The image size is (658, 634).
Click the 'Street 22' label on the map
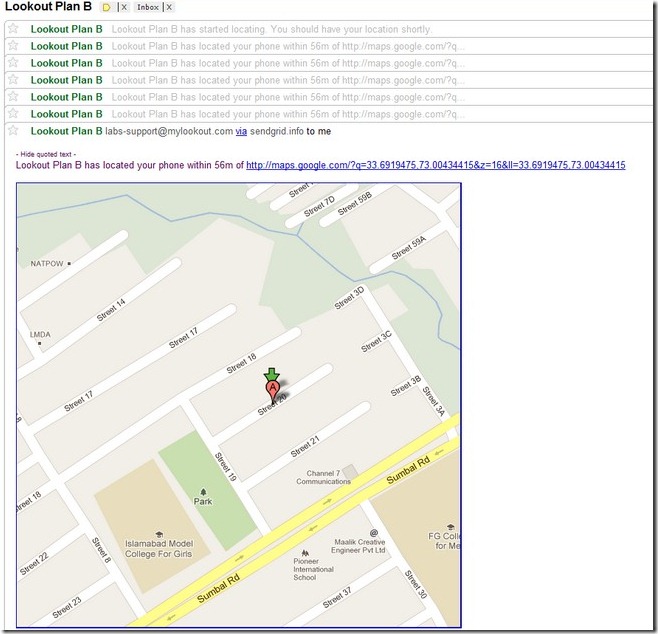[x=34, y=563]
